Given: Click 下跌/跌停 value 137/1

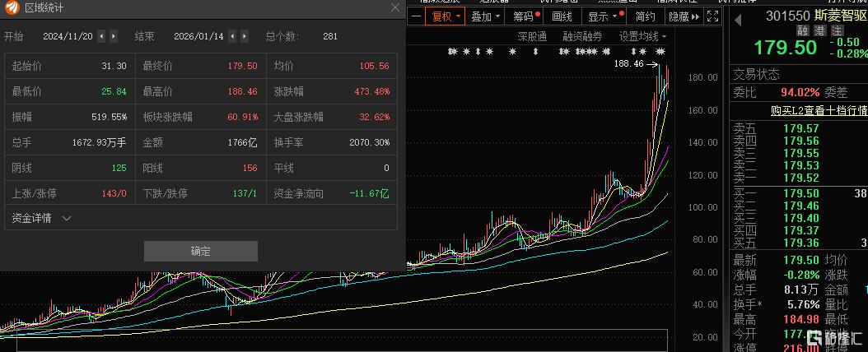Looking at the screenshot, I should pyautogui.click(x=245, y=194).
